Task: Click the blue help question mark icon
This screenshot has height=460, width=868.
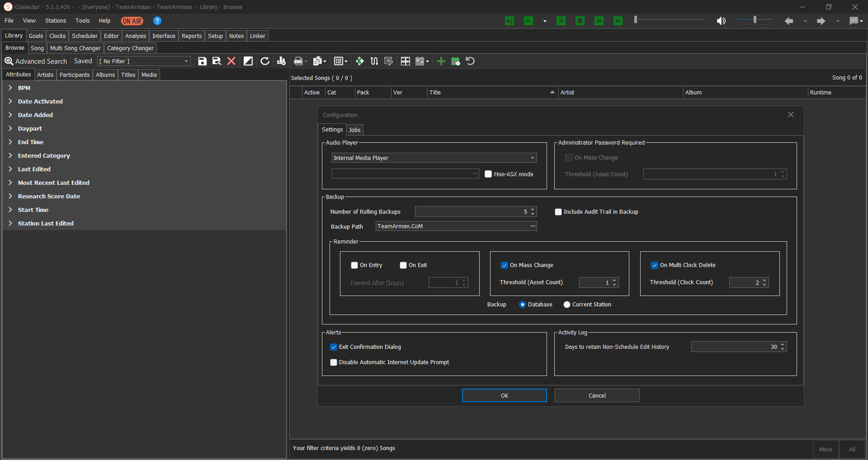Action: [x=157, y=21]
